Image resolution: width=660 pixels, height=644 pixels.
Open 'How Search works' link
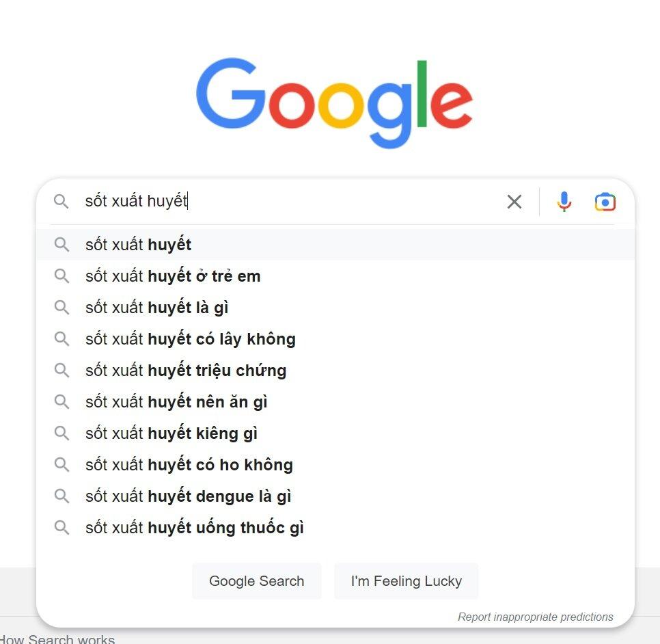click(x=57, y=639)
